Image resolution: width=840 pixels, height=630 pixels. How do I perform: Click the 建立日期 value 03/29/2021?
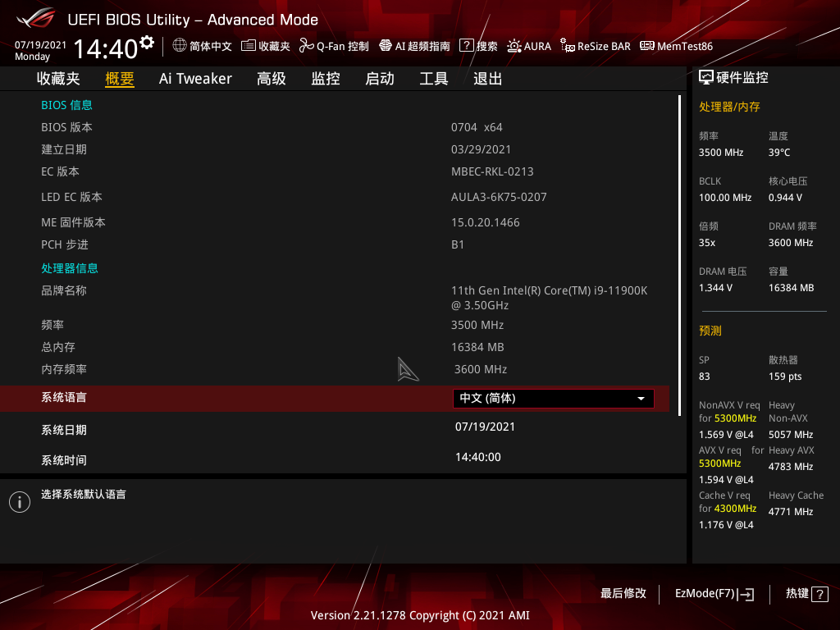click(x=481, y=149)
